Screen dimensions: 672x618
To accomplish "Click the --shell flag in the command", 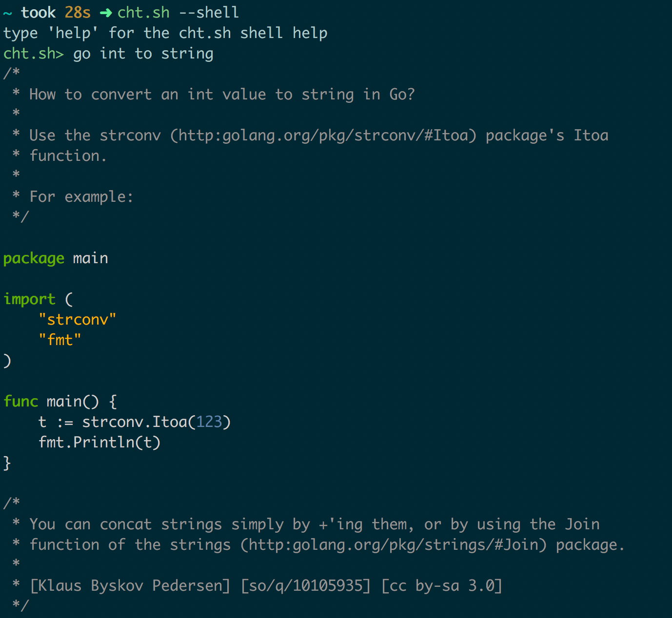I will click(209, 13).
